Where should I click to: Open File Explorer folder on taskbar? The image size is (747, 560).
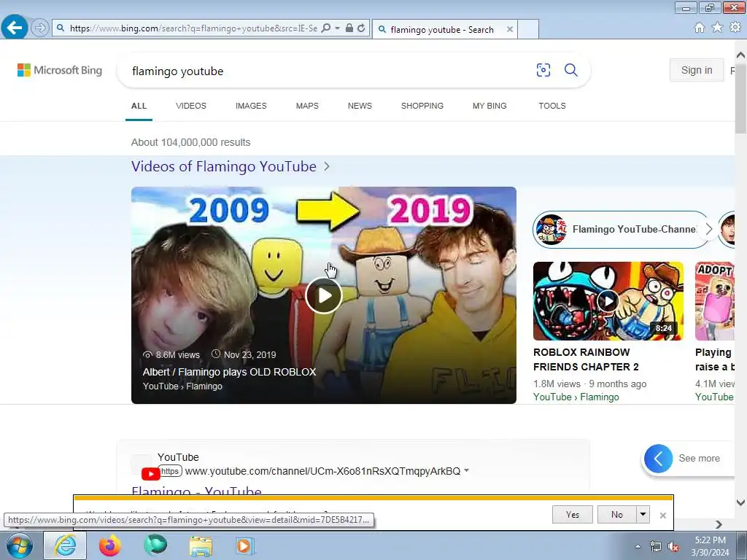tap(201, 546)
